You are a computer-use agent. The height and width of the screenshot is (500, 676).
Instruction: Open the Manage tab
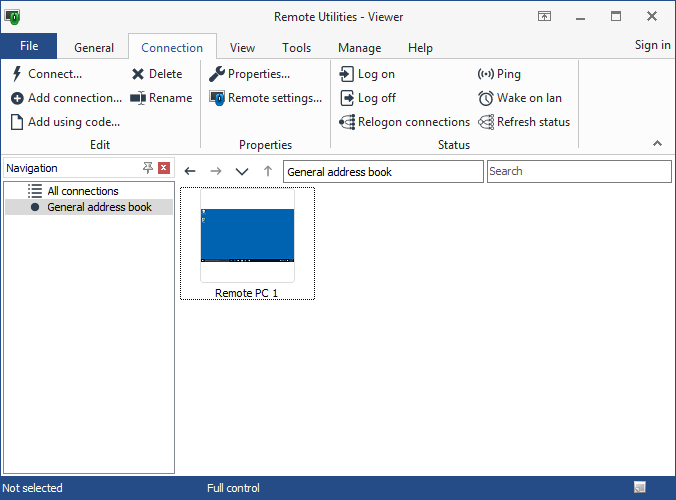pyautogui.click(x=360, y=47)
